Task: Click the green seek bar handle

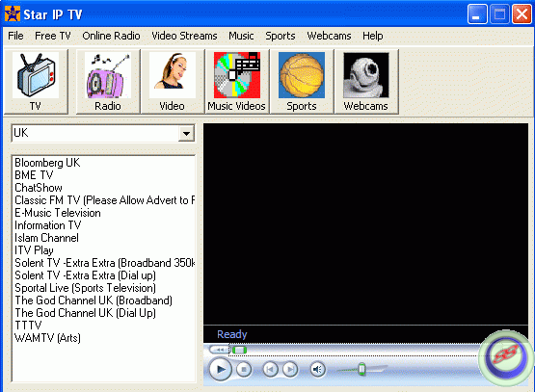Action: pyautogui.click(x=239, y=350)
